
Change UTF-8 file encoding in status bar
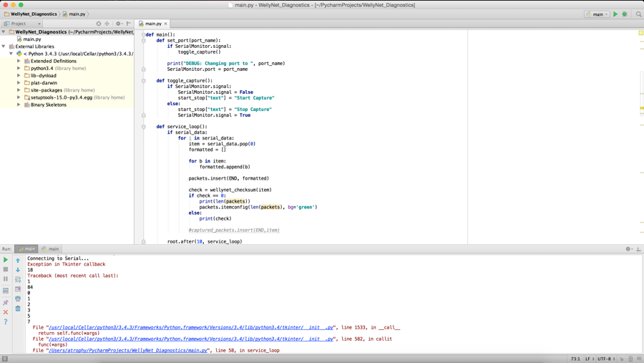point(606,359)
